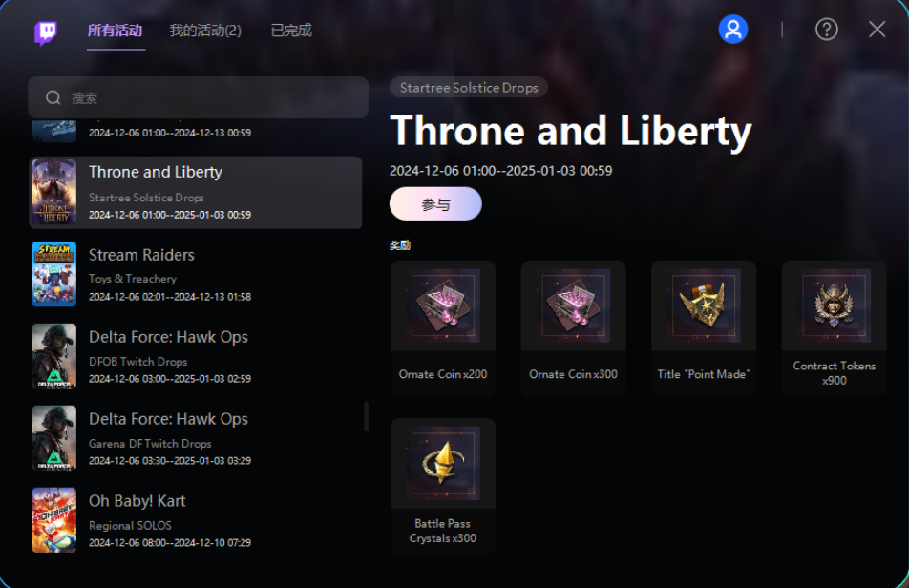Click the Battle Pass Crystals x300 icon
The height and width of the screenshot is (588, 909).
tap(443, 464)
